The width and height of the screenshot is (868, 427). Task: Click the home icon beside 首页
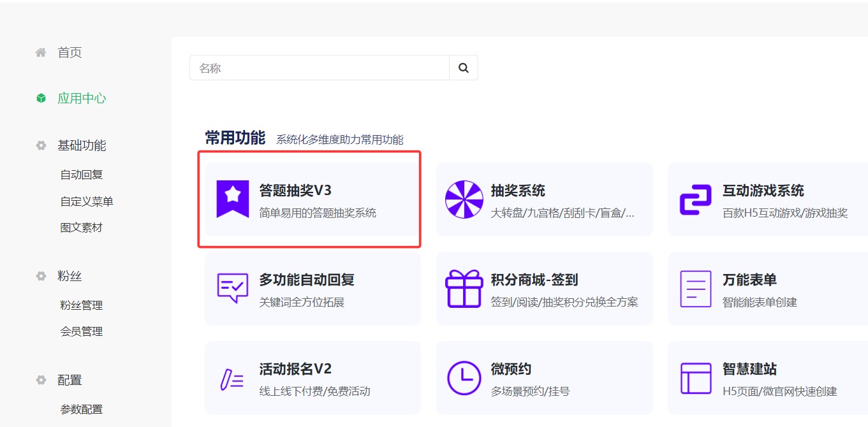click(40, 52)
